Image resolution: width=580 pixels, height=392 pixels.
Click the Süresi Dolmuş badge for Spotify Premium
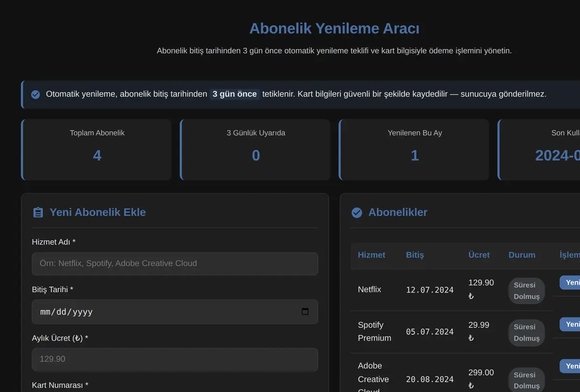pyautogui.click(x=526, y=333)
